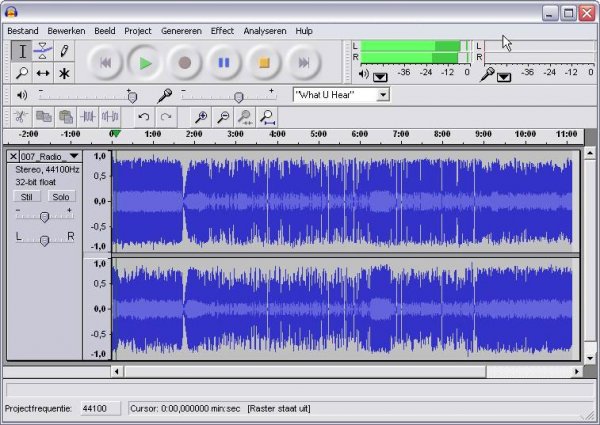The width and height of the screenshot is (600, 425).
Task: Undo the last action
Action: (x=144, y=117)
